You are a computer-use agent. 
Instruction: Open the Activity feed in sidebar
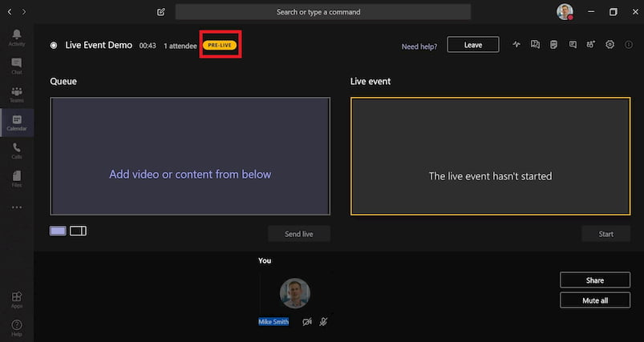click(x=17, y=38)
